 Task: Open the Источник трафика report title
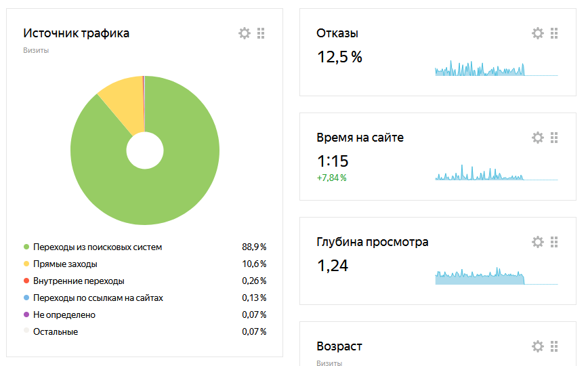point(76,33)
